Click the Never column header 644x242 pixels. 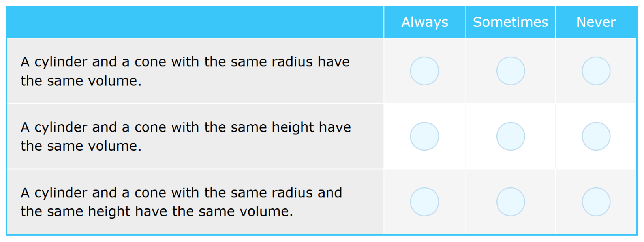(x=596, y=22)
